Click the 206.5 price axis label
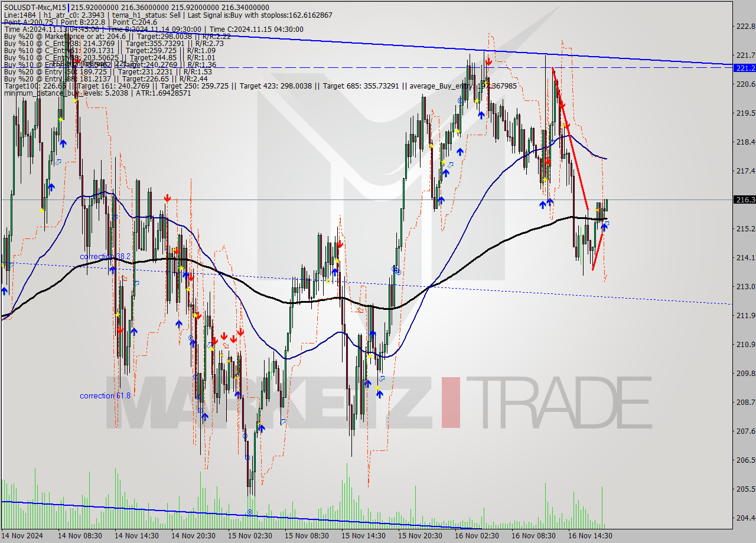756x543 pixels. click(746, 460)
